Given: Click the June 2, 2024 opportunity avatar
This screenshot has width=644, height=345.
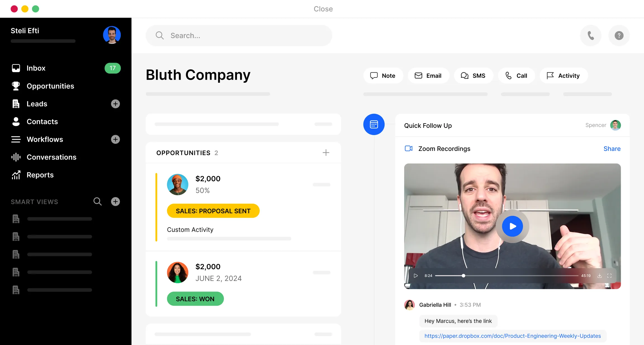Looking at the screenshot, I should tap(177, 273).
